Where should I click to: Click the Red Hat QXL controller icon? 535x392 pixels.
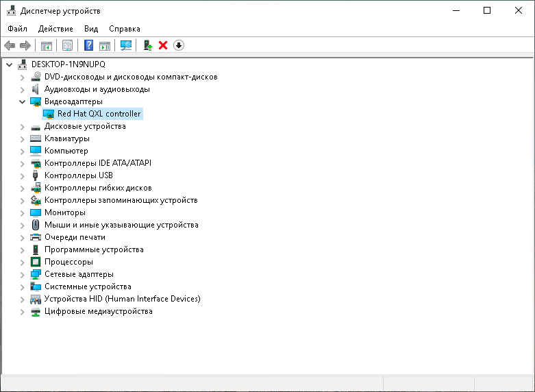[49, 114]
